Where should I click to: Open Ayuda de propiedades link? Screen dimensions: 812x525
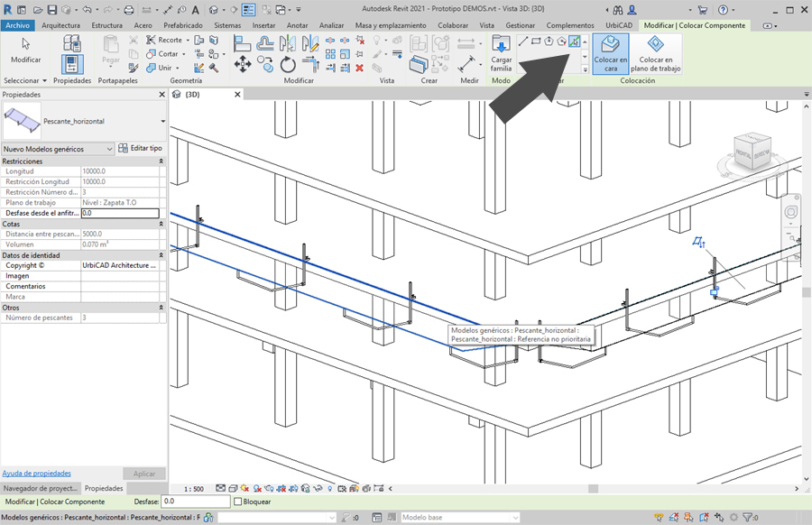click(36, 473)
